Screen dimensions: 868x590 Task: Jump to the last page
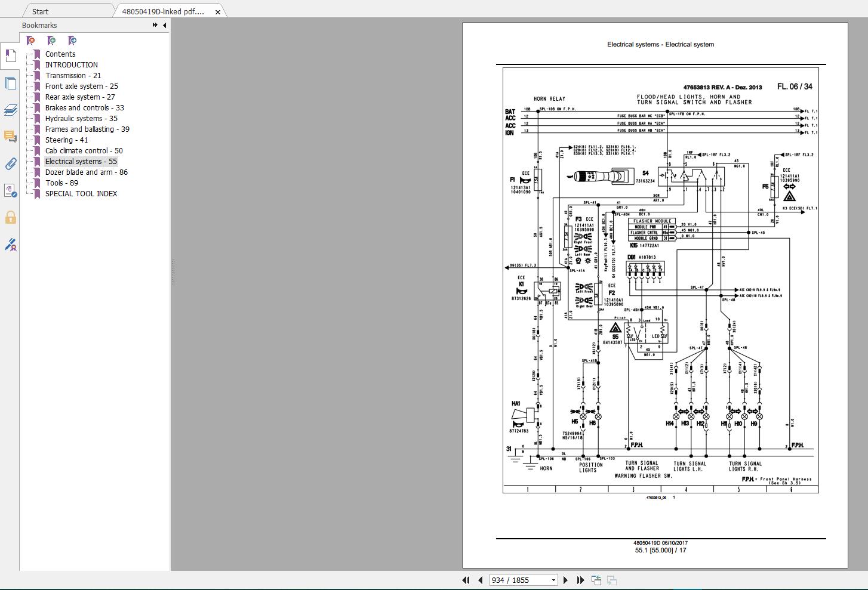(580, 580)
